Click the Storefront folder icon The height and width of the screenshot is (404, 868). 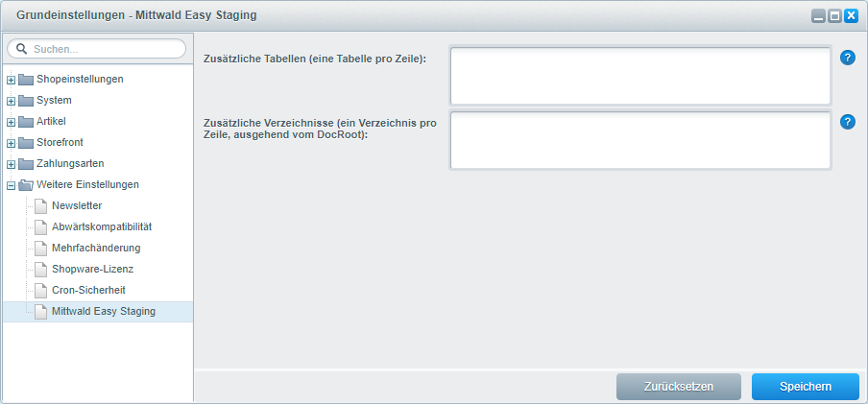tap(26, 143)
